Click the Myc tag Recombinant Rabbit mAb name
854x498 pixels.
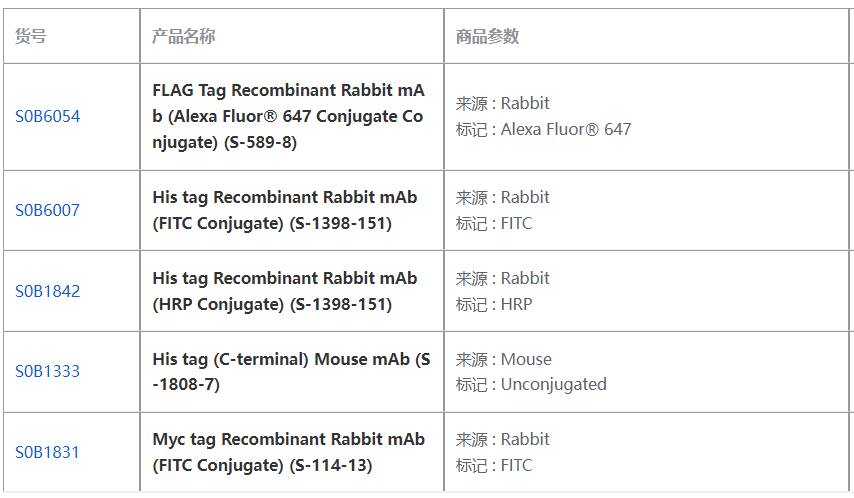(x=288, y=452)
